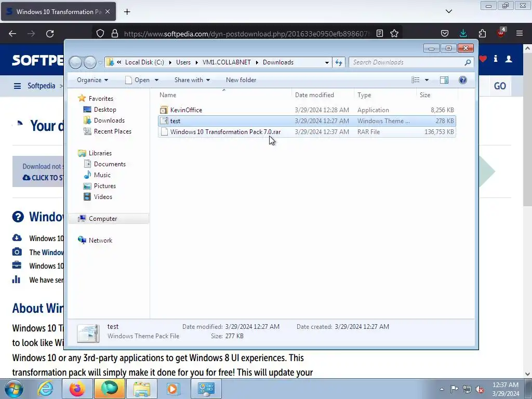Click the magnifier icon in Search Downloads
The image size is (532, 399).
point(468,62)
